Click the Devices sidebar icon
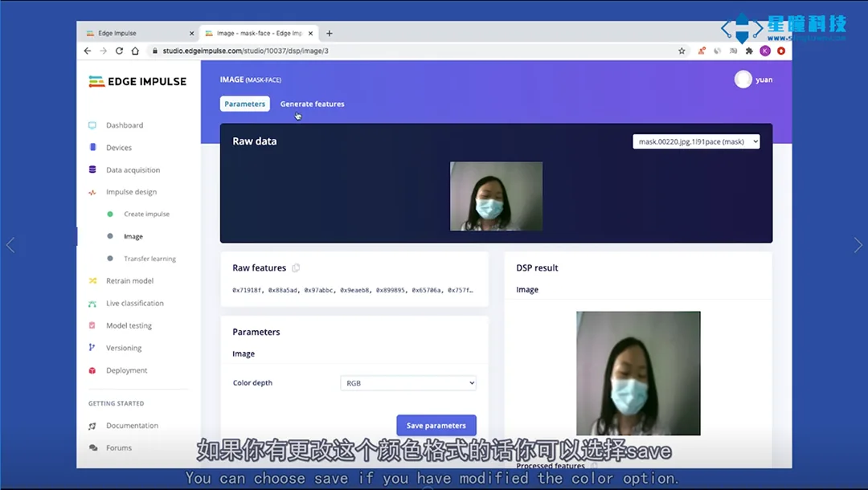This screenshot has height=490, width=868. (x=92, y=148)
